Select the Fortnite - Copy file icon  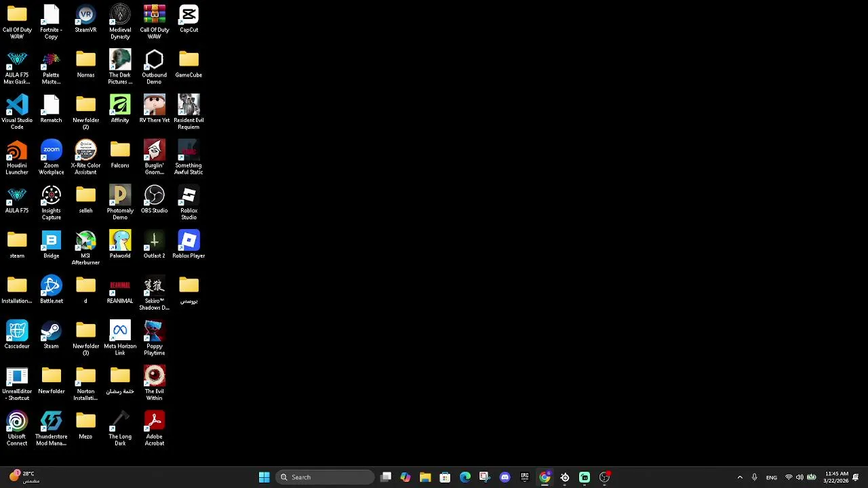pyautogui.click(x=51, y=22)
